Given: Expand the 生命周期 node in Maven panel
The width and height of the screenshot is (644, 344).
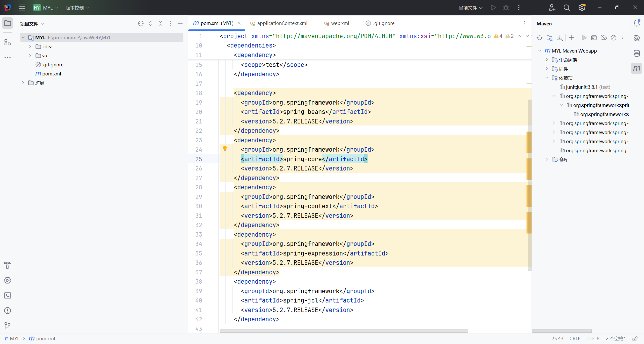Looking at the screenshot, I should point(547,60).
